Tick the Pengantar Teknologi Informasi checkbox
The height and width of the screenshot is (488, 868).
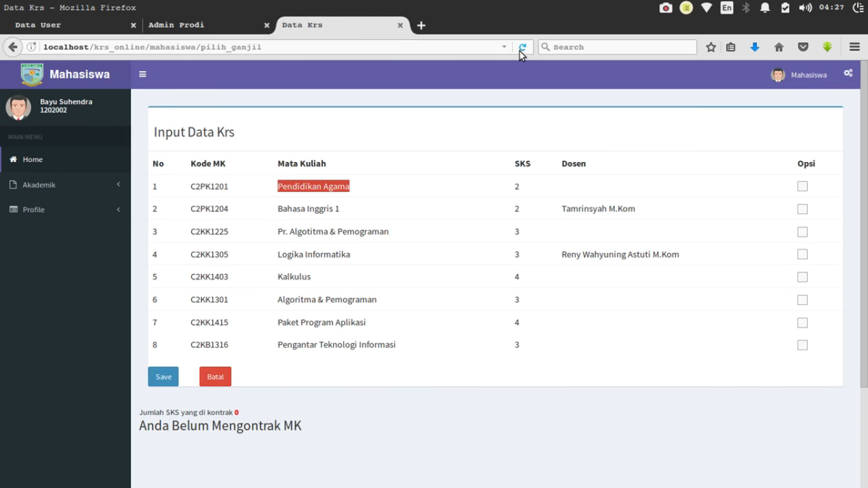(803, 345)
